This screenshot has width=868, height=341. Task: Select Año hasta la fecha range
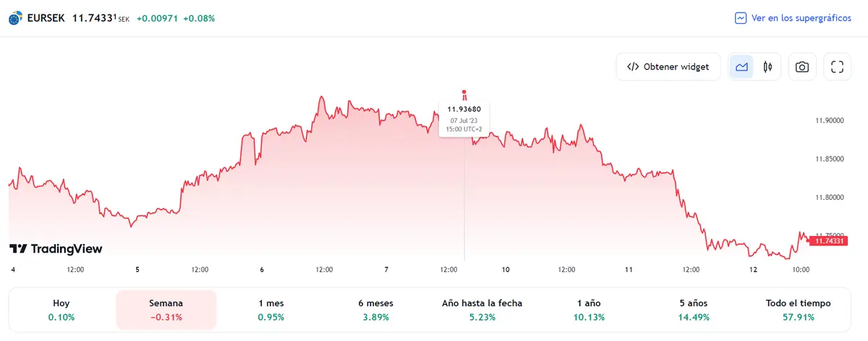[482, 310]
